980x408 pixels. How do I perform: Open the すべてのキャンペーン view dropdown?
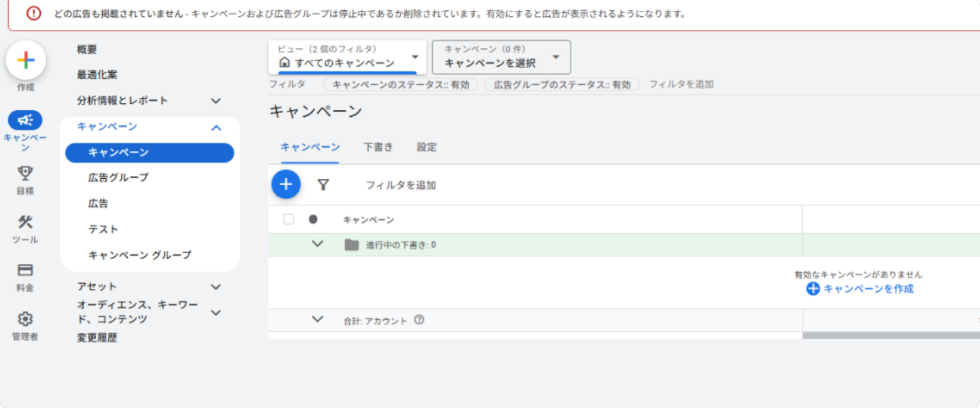tap(348, 57)
